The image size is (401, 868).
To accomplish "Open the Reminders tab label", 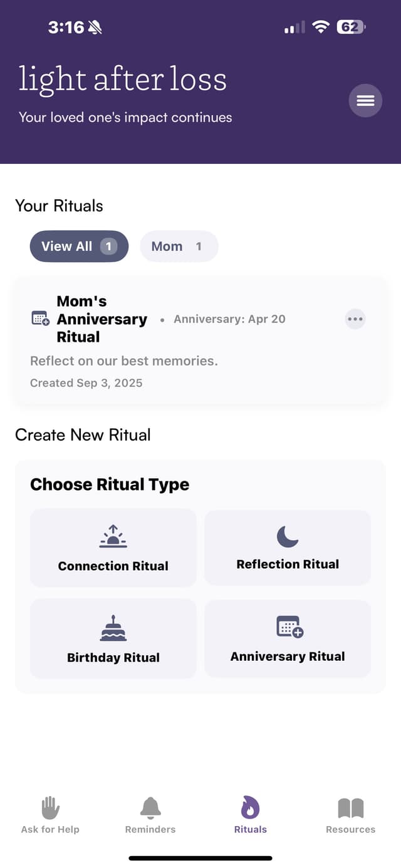I will tap(150, 830).
